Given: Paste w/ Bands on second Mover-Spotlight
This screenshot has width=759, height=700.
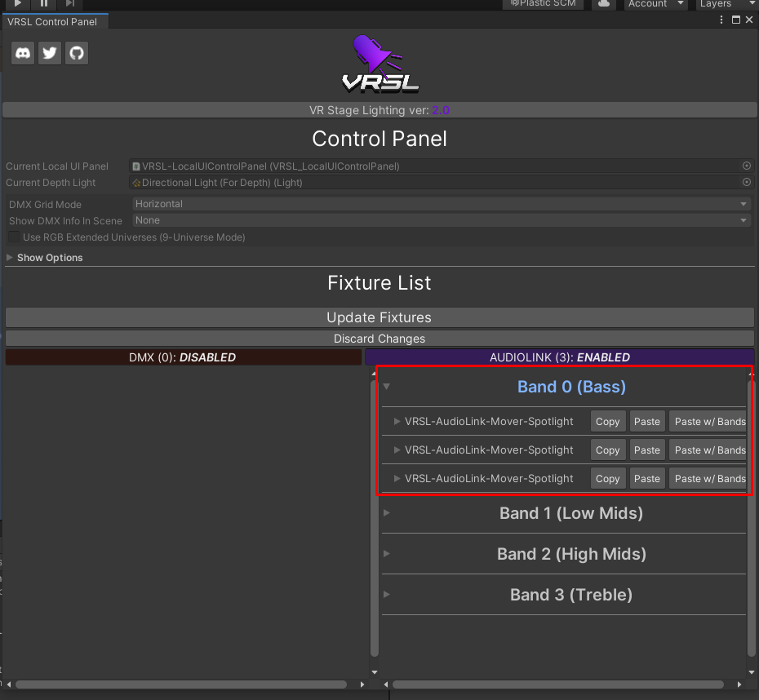Looking at the screenshot, I should (708, 450).
